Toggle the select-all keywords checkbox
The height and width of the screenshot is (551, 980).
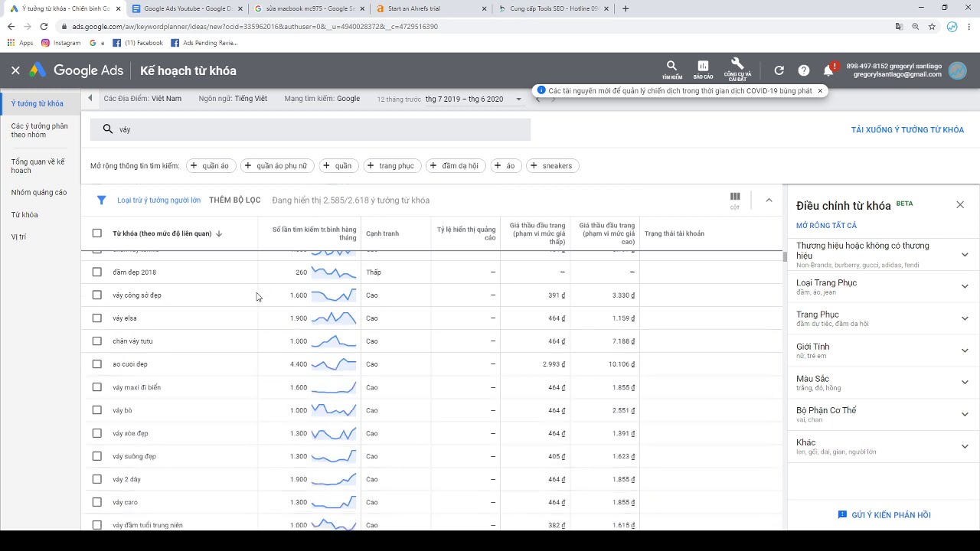(x=96, y=233)
